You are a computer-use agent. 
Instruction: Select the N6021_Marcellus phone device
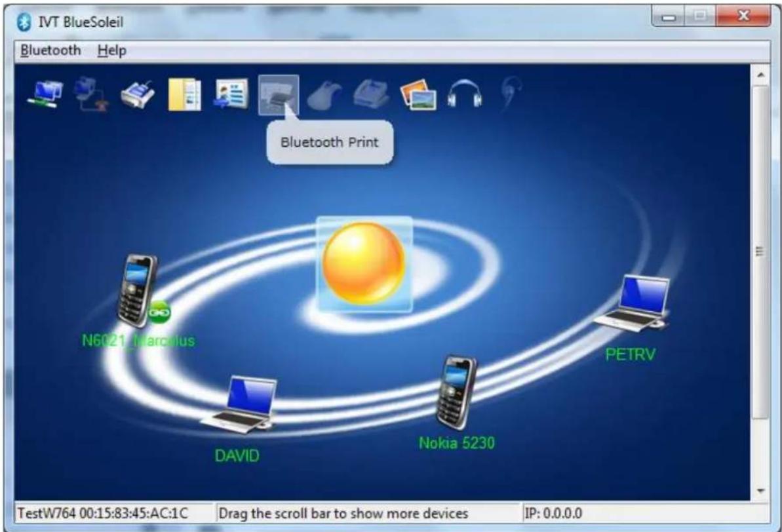136,291
